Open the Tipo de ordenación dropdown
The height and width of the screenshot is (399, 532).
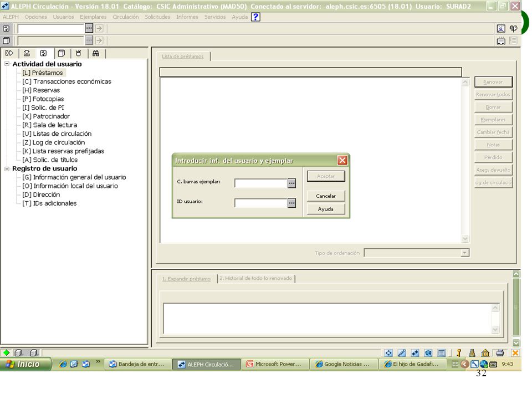click(465, 253)
